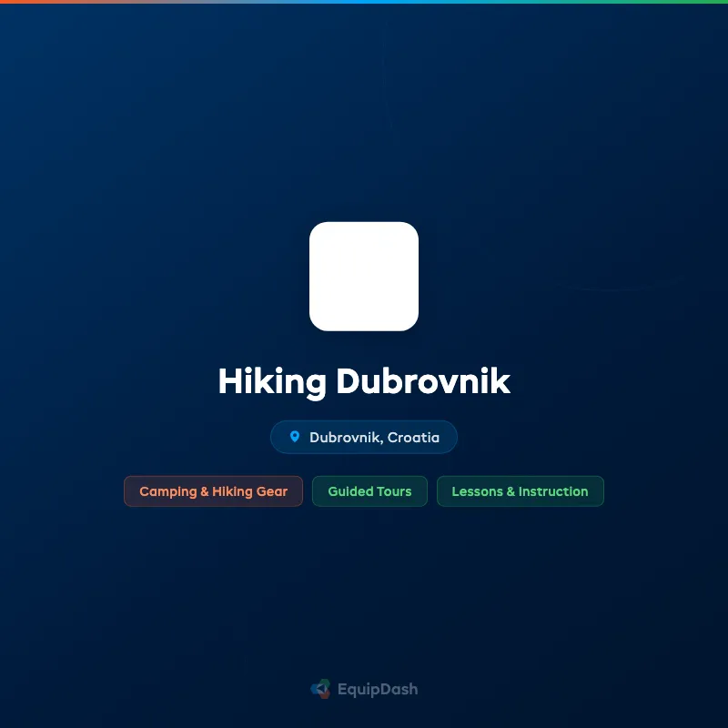Click the white Hiking Dubrovnik logo placeholder
The width and height of the screenshot is (728, 728).
[363, 277]
